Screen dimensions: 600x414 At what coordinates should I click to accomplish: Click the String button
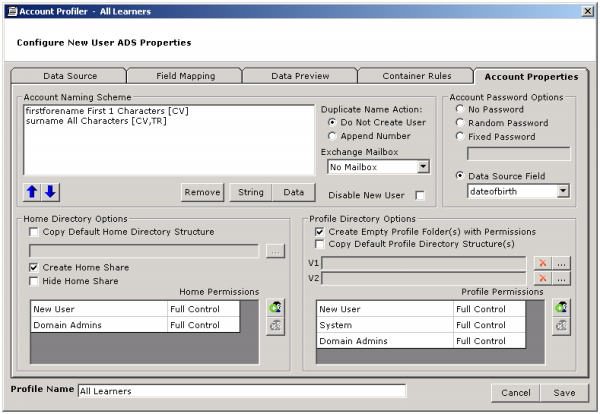251,192
